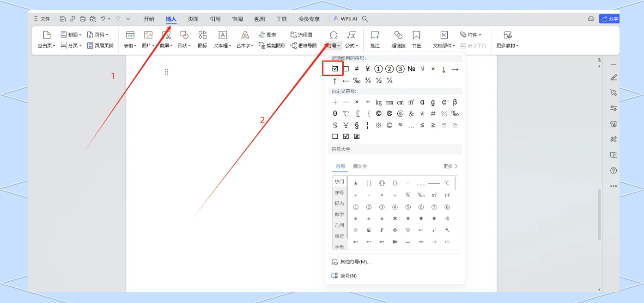
Task: Insert an icon with the 图标 button
Action: (x=202, y=39)
